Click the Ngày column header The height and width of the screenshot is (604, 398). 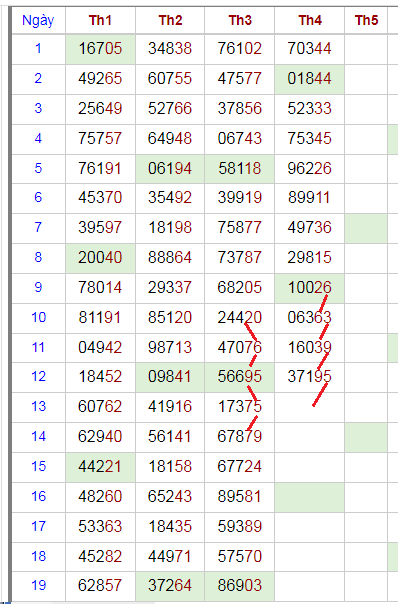click(x=38, y=20)
